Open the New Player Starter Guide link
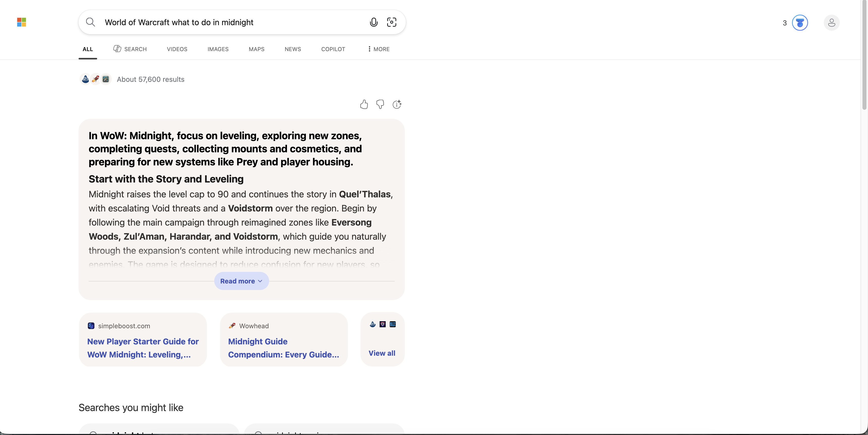This screenshot has width=868, height=435. tap(142, 348)
